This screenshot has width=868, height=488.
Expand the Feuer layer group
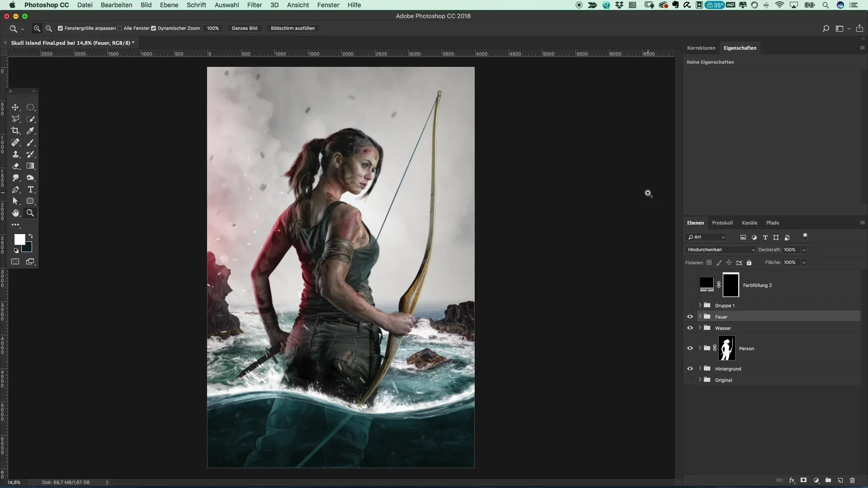point(700,317)
